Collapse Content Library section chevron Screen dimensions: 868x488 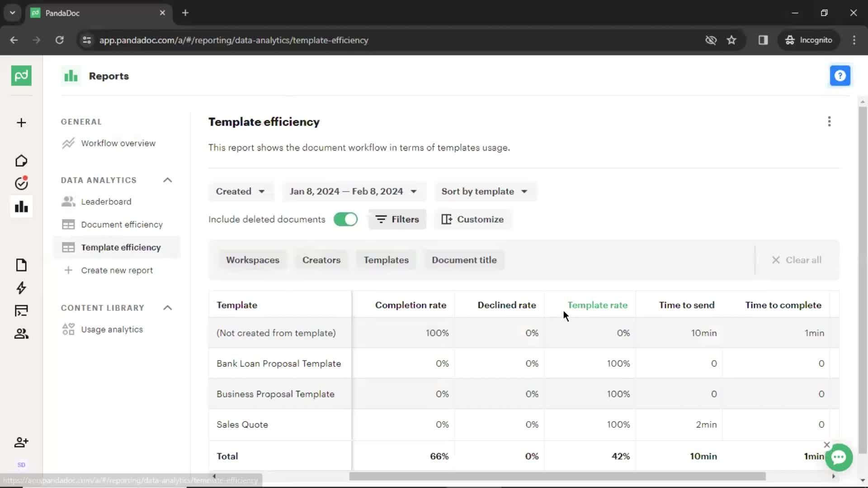pos(168,308)
